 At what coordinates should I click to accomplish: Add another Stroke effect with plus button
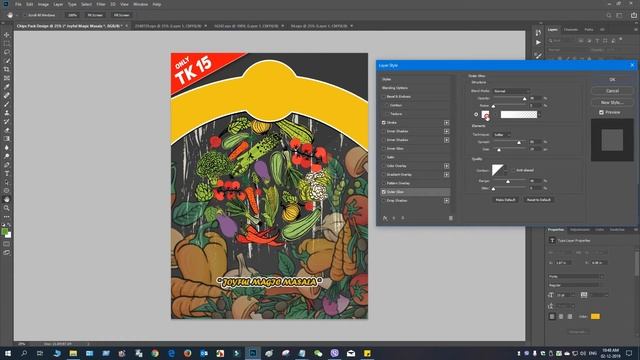coord(447,122)
